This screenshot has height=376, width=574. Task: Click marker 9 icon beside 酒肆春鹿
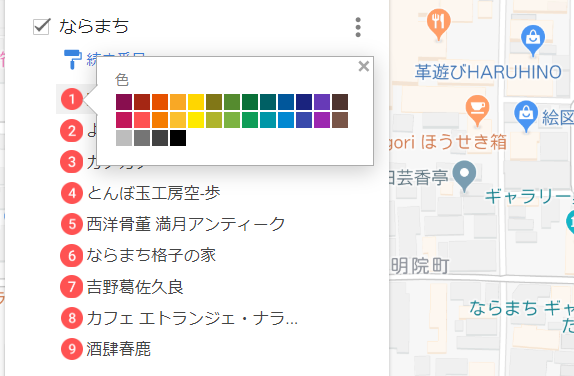(72, 349)
